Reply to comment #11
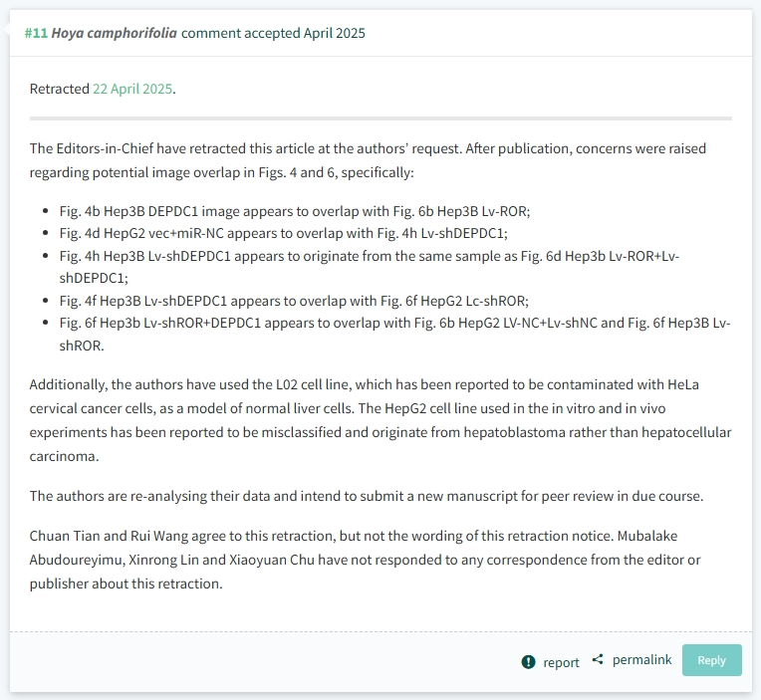Viewport: 761px width, 700px height. [711, 660]
